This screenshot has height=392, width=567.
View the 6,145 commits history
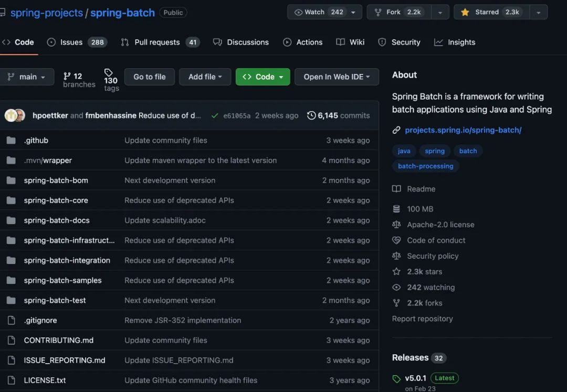click(339, 115)
